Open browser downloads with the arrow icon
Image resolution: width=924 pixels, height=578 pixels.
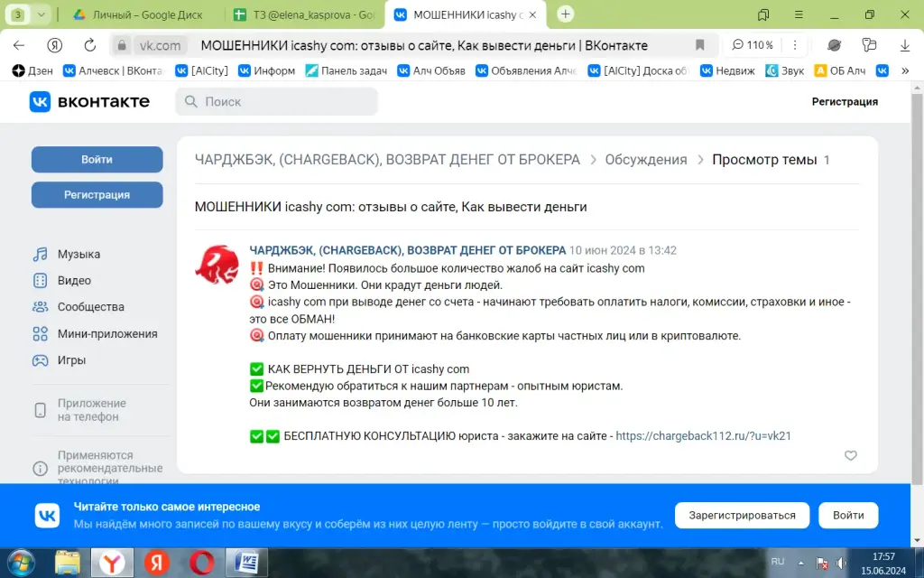tap(904, 45)
